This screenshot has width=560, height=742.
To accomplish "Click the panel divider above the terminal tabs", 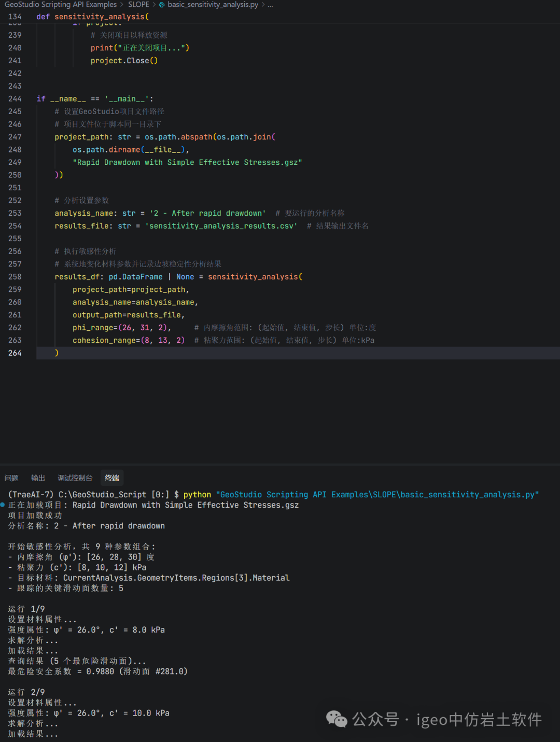I will click(280, 465).
